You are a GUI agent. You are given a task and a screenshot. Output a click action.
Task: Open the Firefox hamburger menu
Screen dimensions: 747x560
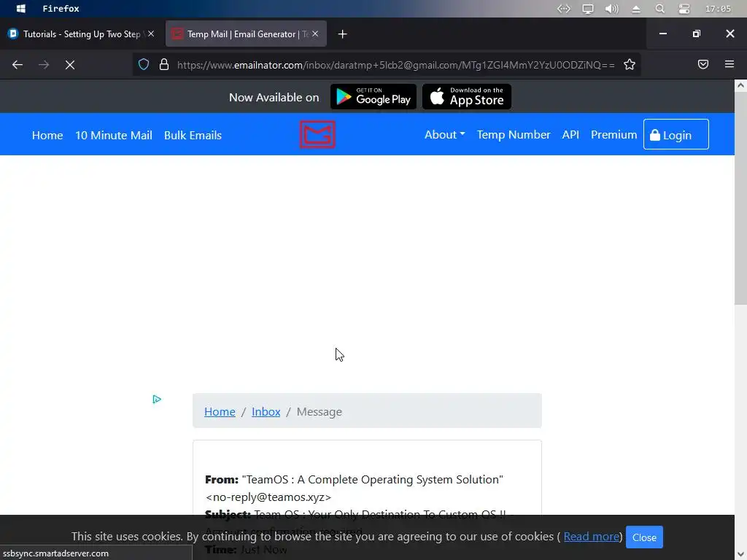click(729, 64)
